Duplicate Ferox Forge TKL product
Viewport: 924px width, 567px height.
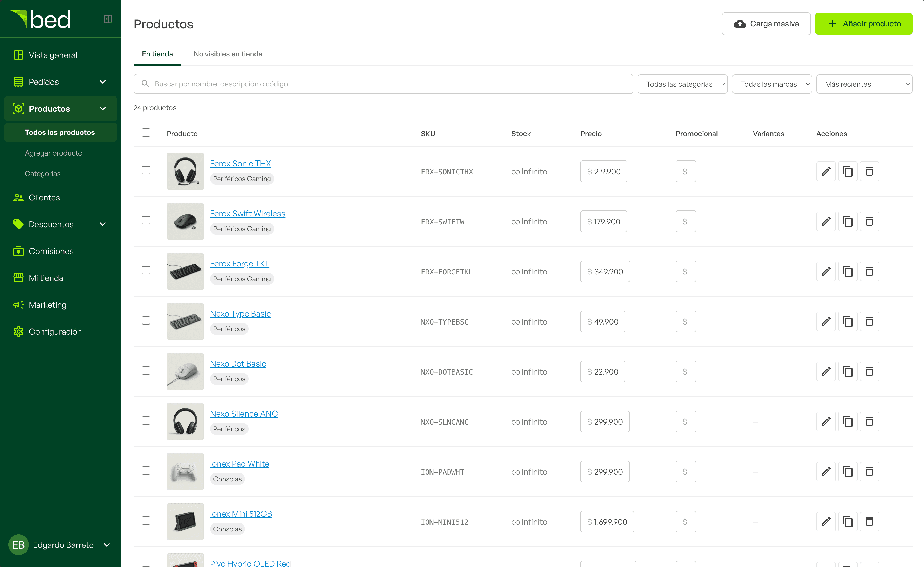tap(847, 271)
